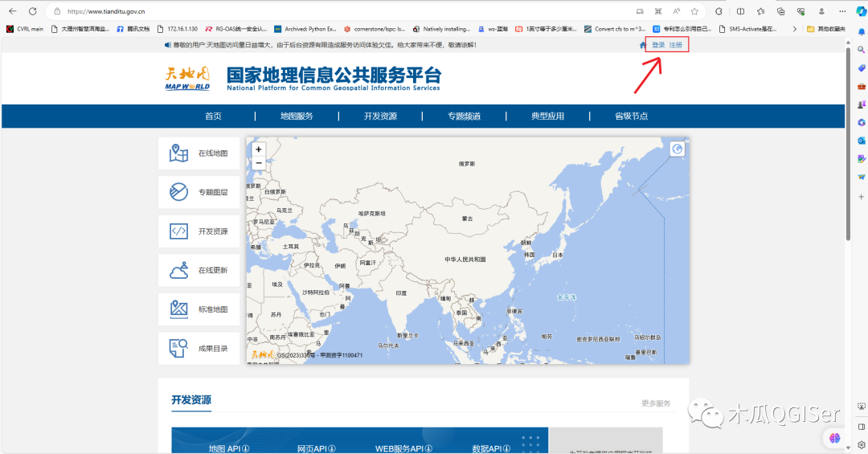Select the 地图 API tab
868x454 pixels.
[228, 448]
